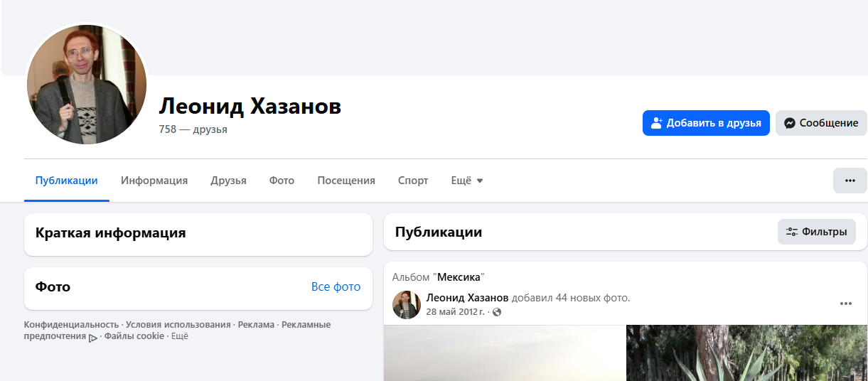The image size is (868, 381).
Task: Open the Информация tab
Action: coord(154,181)
